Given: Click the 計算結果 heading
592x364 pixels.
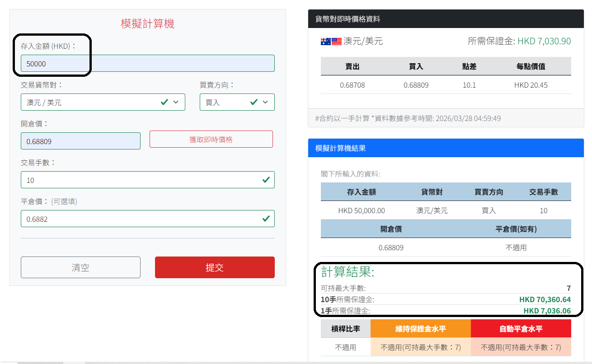Looking at the screenshot, I should [x=348, y=272].
